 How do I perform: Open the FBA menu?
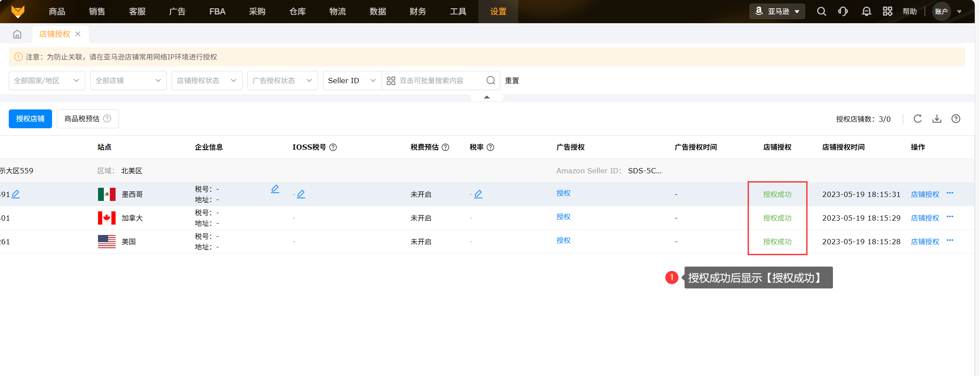[x=217, y=11]
